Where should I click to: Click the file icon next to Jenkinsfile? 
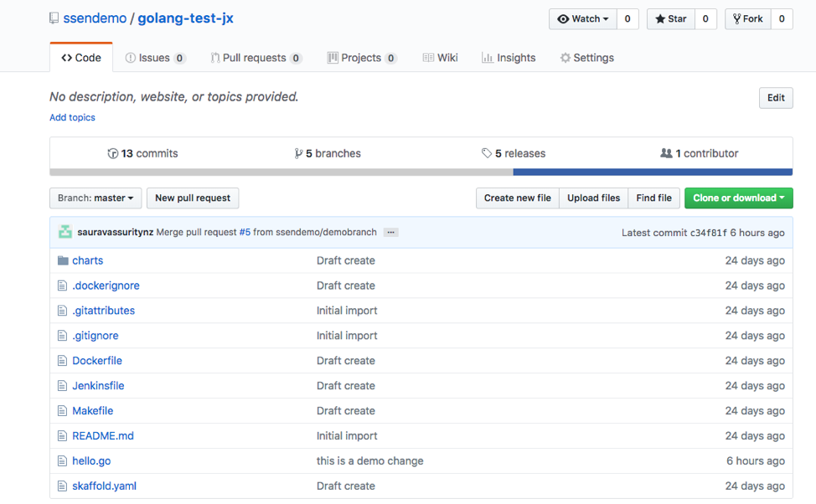tap(63, 385)
